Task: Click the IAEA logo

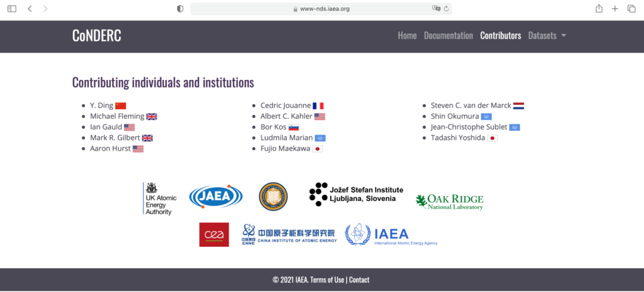Action: (391, 235)
